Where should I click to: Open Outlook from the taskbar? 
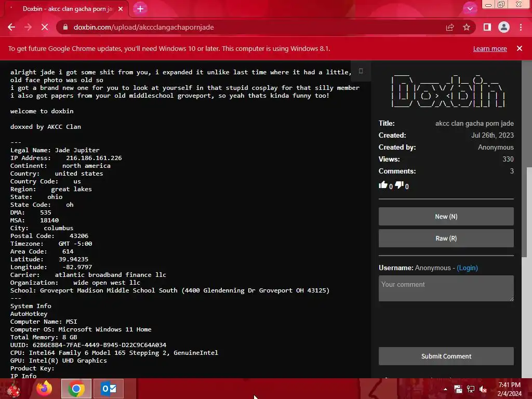click(x=109, y=389)
